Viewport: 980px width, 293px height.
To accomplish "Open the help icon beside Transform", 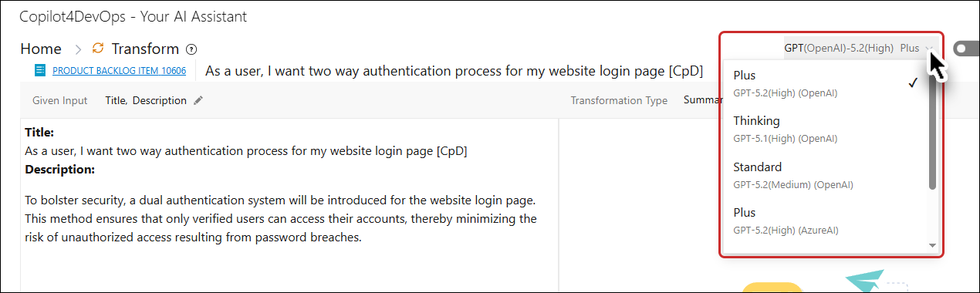I will pyautogui.click(x=191, y=49).
